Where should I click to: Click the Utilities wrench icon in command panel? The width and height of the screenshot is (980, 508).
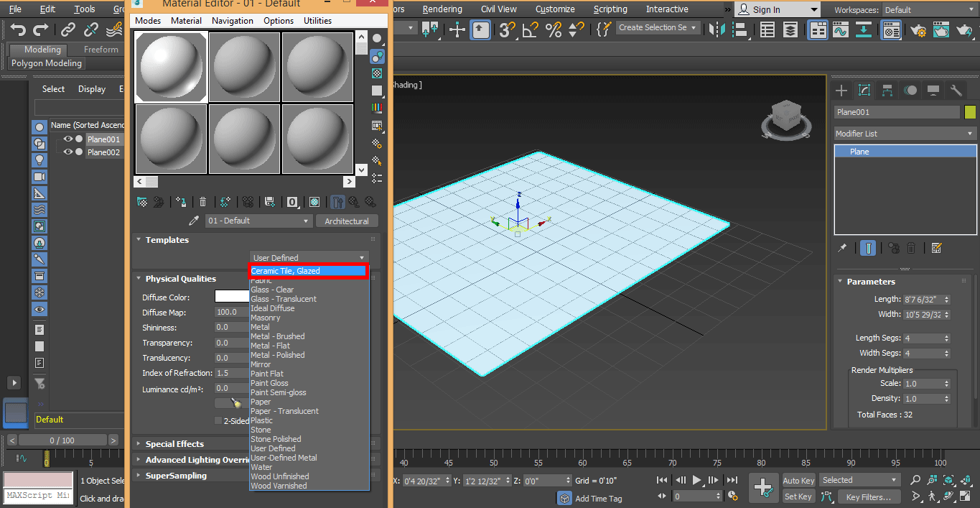tap(956, 91)
